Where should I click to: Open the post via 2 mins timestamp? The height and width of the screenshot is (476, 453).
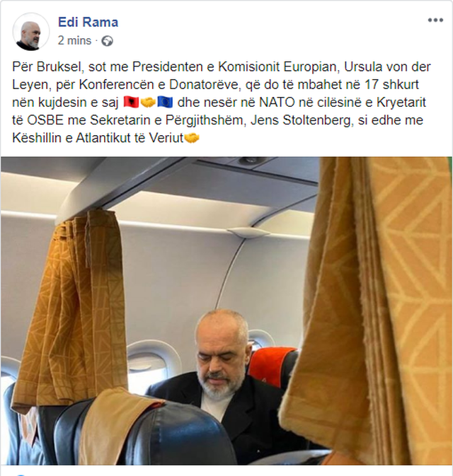click(x=74, y=40)
